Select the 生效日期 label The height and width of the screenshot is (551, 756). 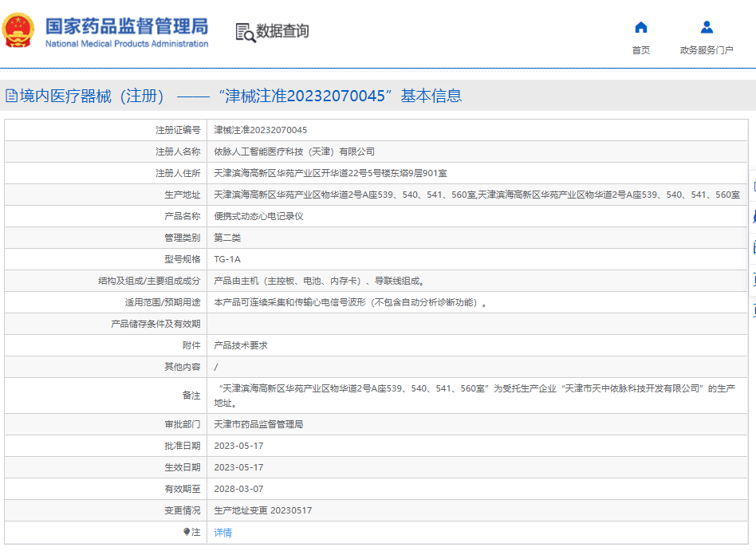coord(183,467)
